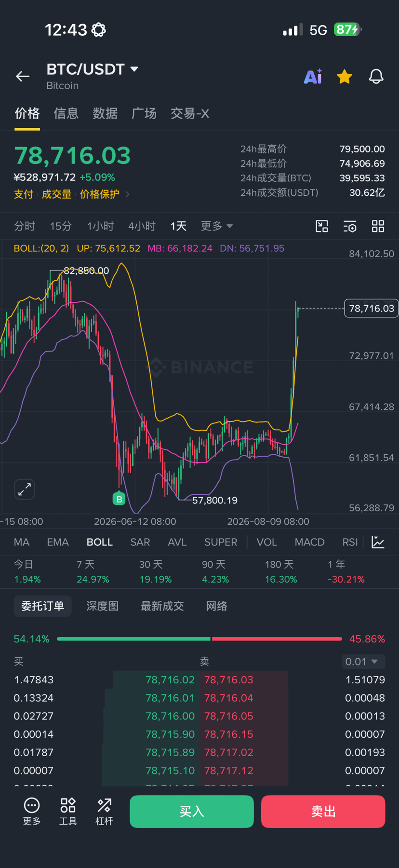The height and width of the screenshot is (868, 399).
Task: Select the 1天 chart interval
Action: pos(178,226)
